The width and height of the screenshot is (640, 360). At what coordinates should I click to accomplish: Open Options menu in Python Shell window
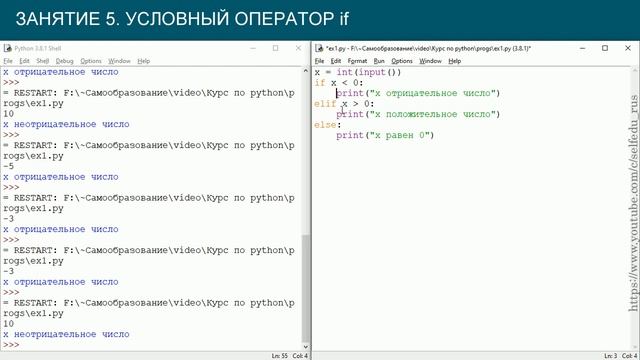pyautogui.click(x=91, y=61)
